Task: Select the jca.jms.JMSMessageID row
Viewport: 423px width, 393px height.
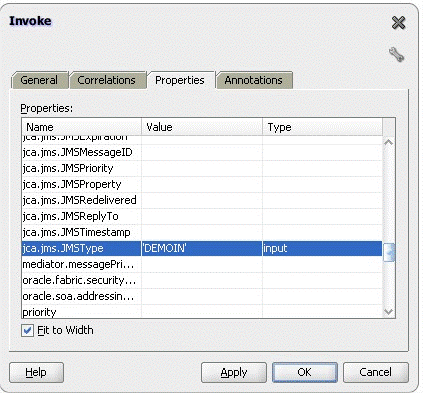Action: [x=202, y=152]
